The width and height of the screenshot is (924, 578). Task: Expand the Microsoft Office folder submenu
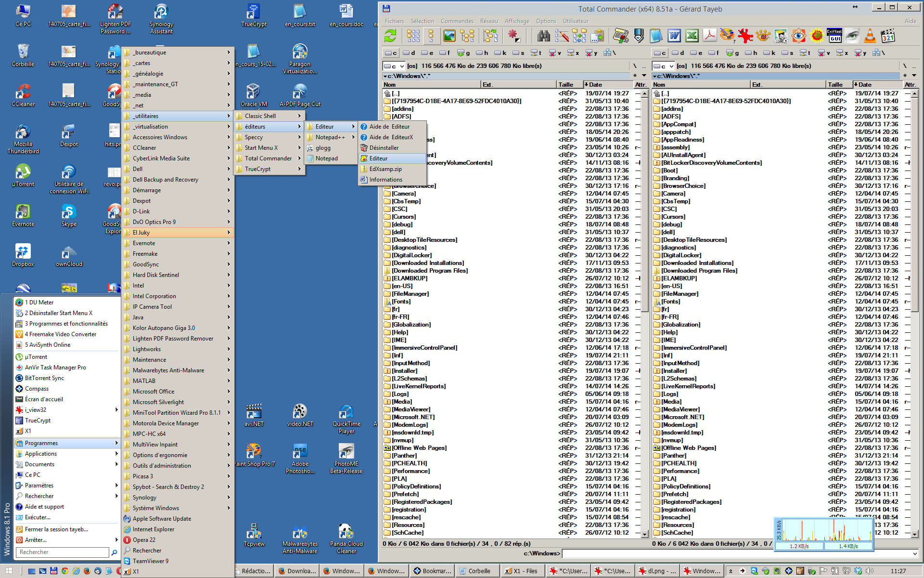178,392
